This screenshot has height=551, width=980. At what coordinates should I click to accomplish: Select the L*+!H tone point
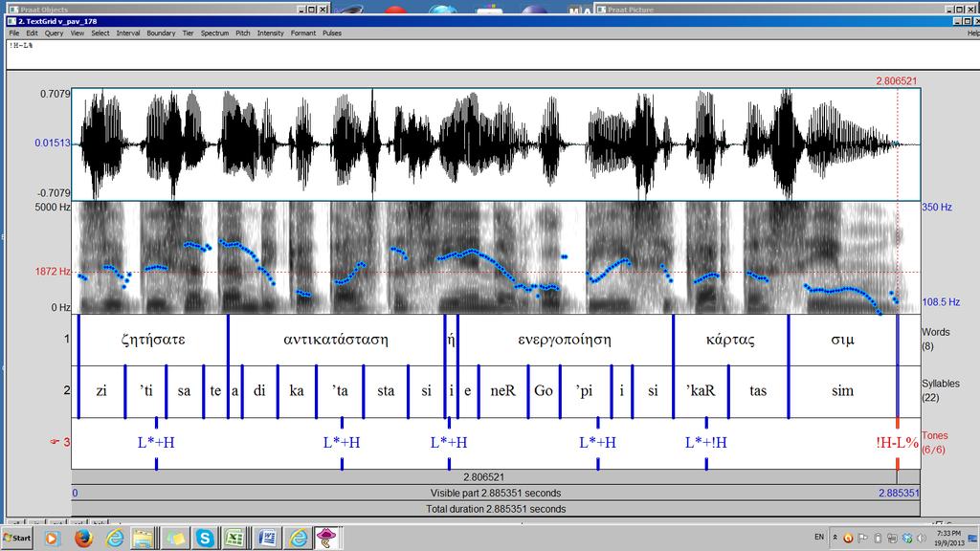click(706, 443)
